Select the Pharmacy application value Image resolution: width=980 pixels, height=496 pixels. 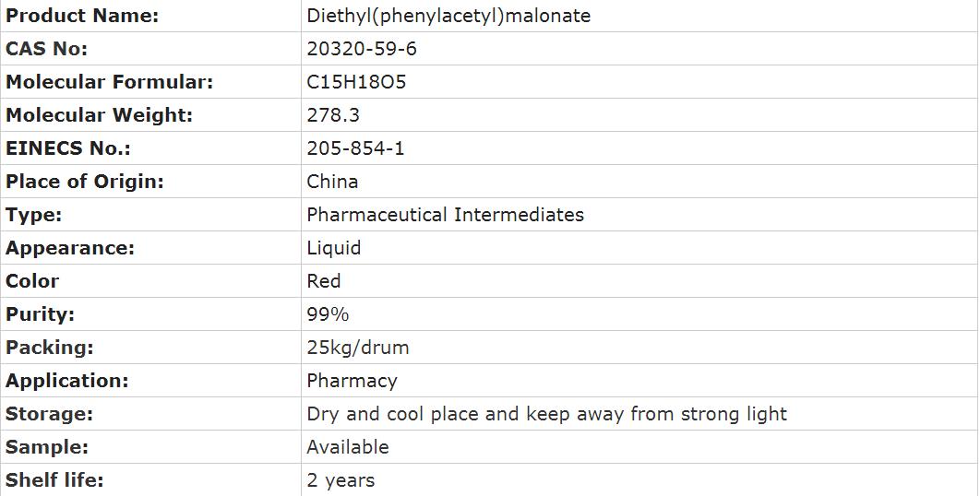click(x=352, y=381)
